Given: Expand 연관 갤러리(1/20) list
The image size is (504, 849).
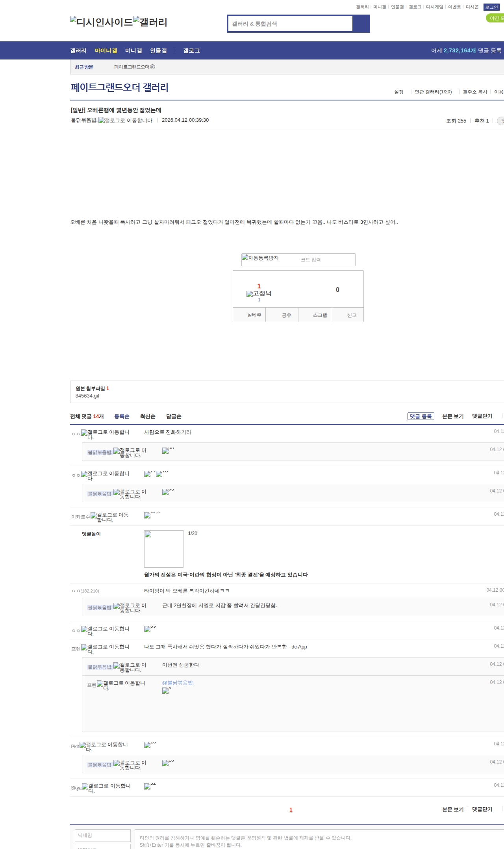Looking at the screenshot, I should (433, 92).
